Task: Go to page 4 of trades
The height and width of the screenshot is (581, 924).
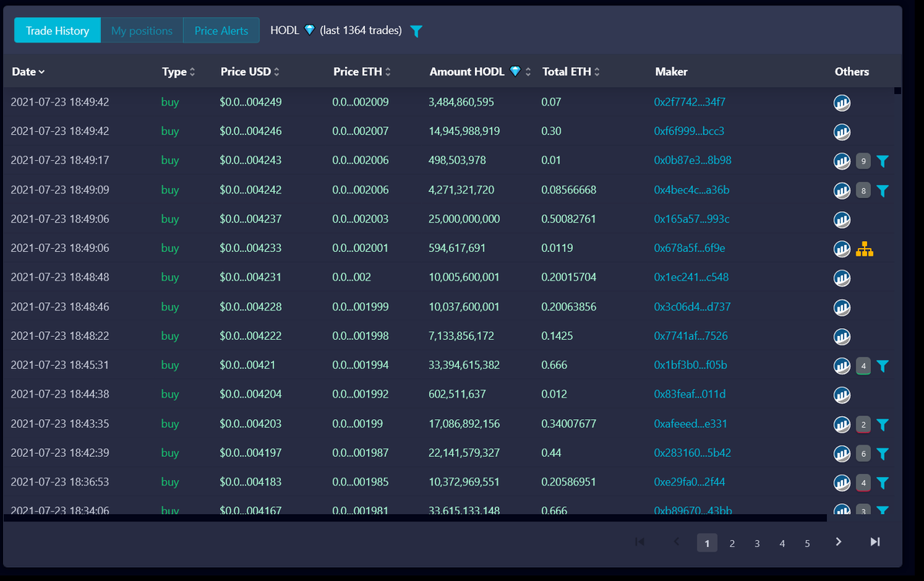Action: pyautogui.click(x=782, y=543)
